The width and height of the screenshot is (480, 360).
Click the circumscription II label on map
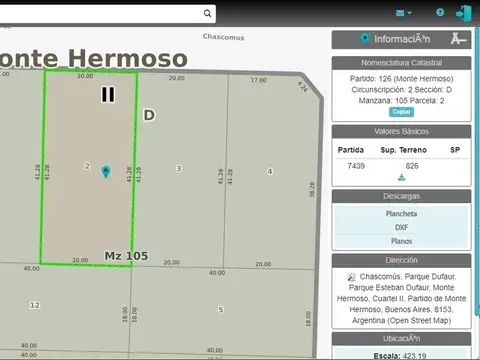click(x=108, y=94)
